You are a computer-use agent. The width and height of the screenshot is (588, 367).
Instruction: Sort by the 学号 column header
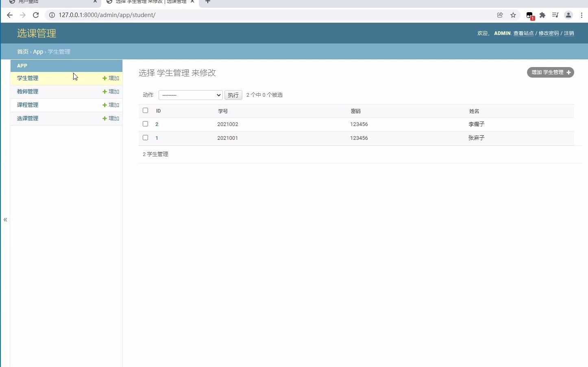(x=223, y=111)
